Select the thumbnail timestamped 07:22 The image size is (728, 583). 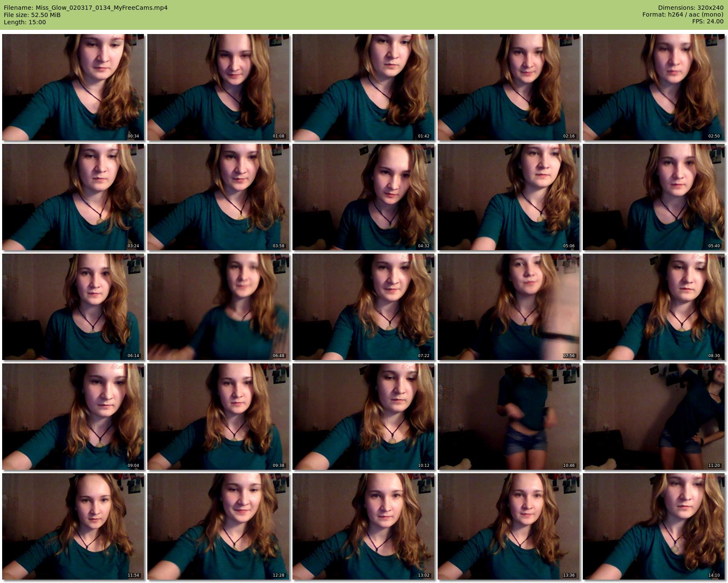click(364, 307)
